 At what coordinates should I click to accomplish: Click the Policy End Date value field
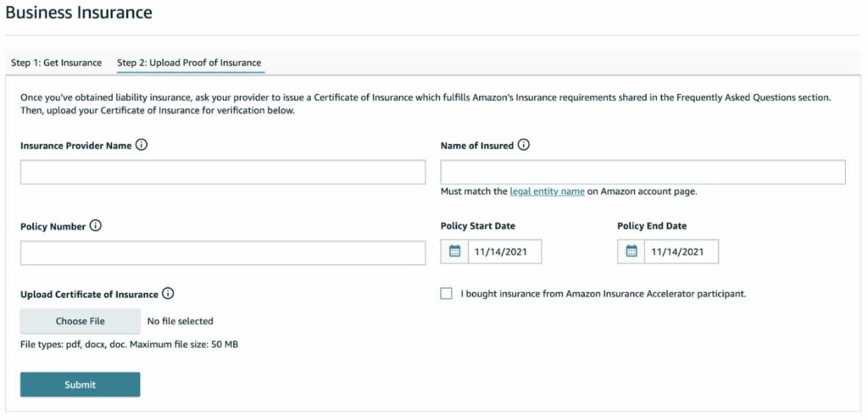682,251
